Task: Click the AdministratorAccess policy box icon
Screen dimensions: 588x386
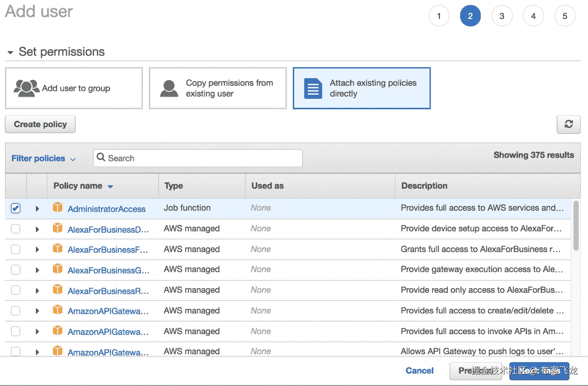Action: (57, 207)
